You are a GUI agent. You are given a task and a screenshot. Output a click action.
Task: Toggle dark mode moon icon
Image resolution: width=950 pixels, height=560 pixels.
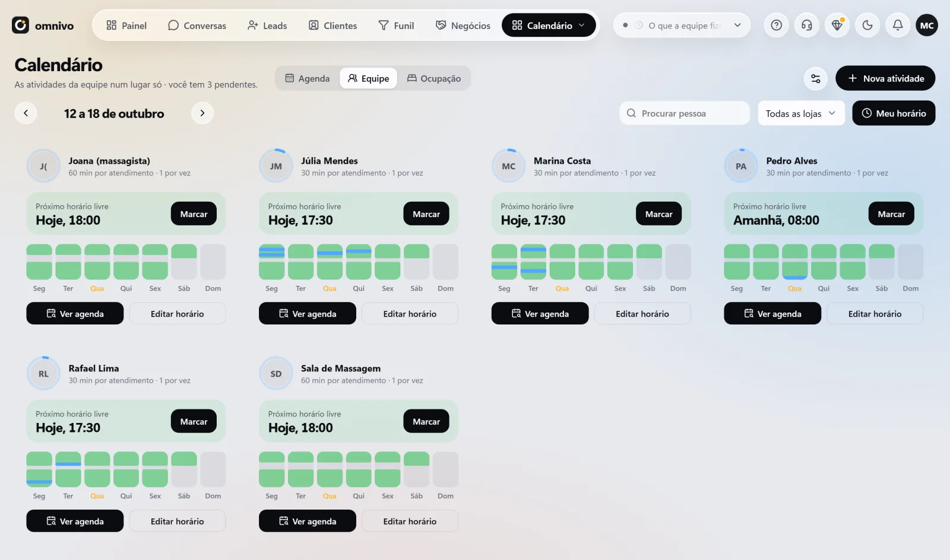pyautogui.click(x=867, y=25)
